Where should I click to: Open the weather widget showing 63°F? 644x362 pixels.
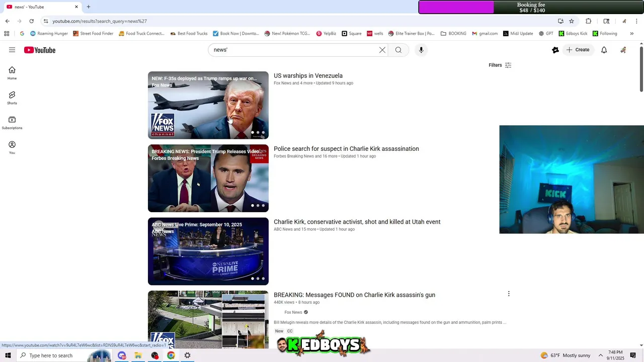[x=565, y=355]
